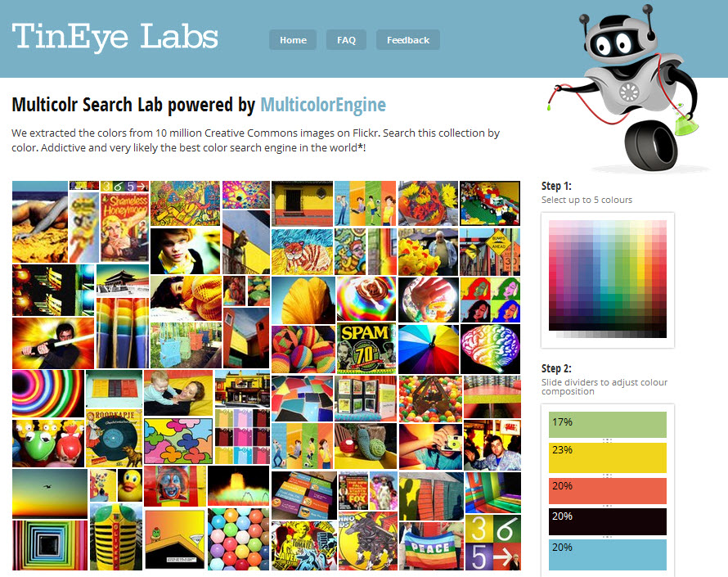Open the Home navigation button
This screenshot has width=728, height=577.
[x=293, y=40]
